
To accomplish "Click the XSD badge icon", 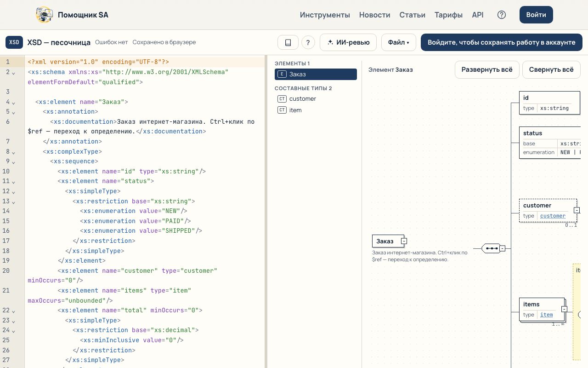I will tap(14, 42).
